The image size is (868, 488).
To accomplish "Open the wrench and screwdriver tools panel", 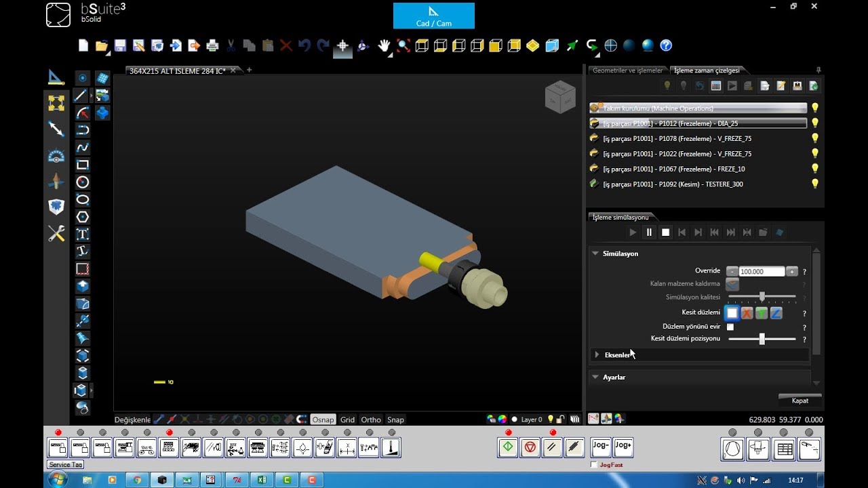I will [x=56, y=234].
